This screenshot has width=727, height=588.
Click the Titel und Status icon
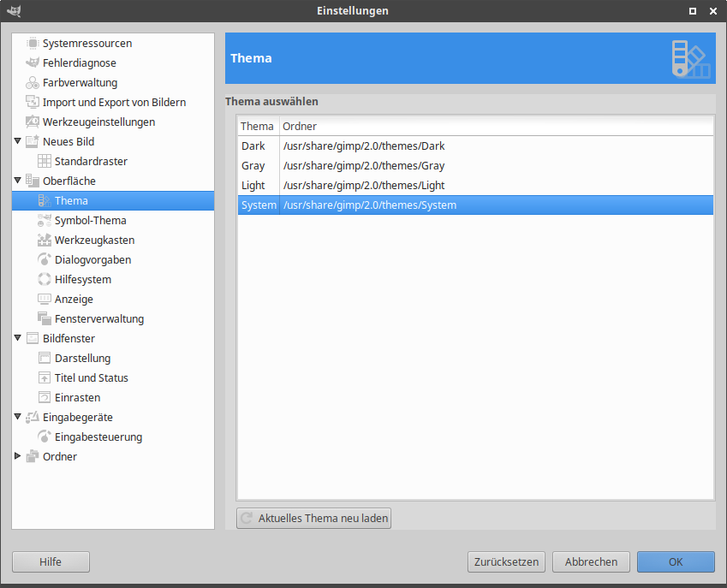[45, 377]
